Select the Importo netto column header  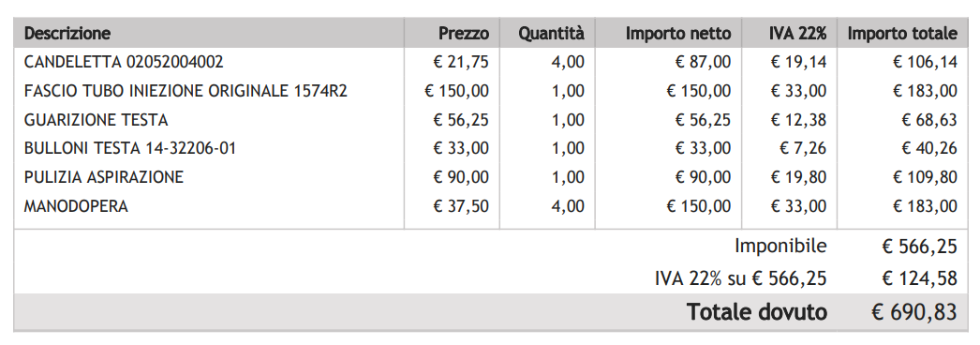[678, 33]
